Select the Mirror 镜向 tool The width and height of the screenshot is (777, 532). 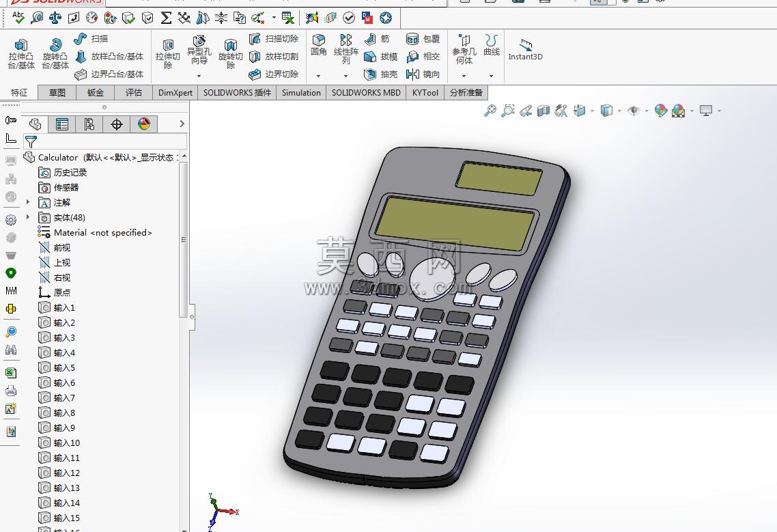pos(423,74)
